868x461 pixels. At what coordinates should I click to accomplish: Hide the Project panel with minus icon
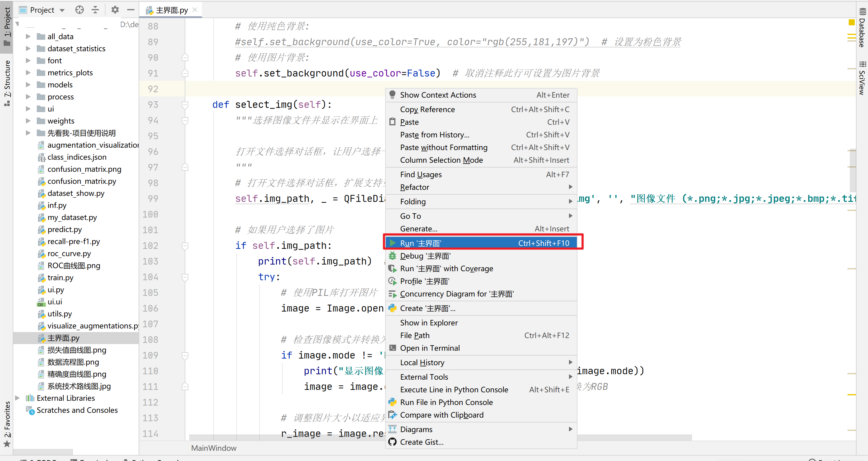coord(131,10)
